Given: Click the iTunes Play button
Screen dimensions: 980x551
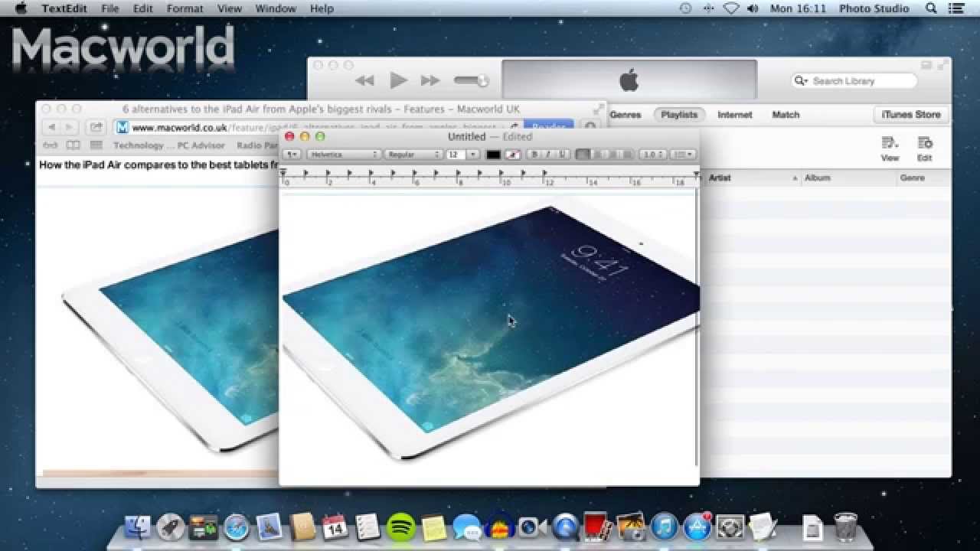Looking at the screenshot, I should point(398,80).
